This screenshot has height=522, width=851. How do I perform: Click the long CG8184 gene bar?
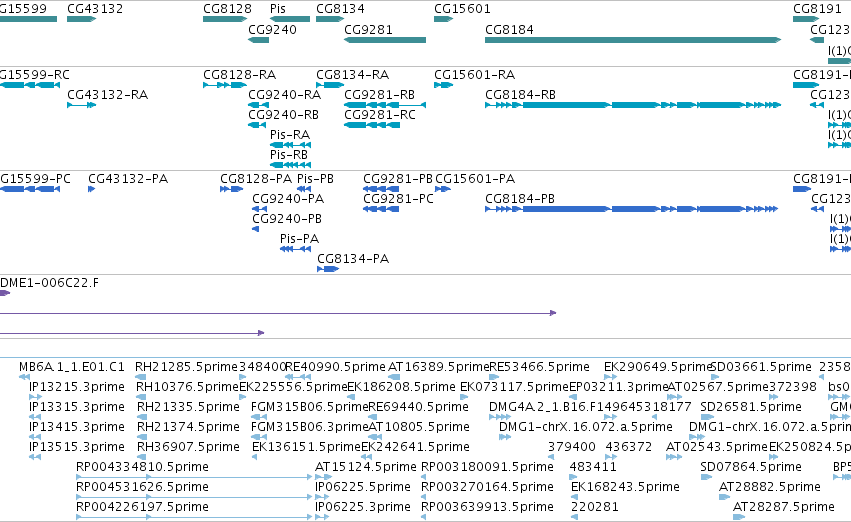(633, 40)
